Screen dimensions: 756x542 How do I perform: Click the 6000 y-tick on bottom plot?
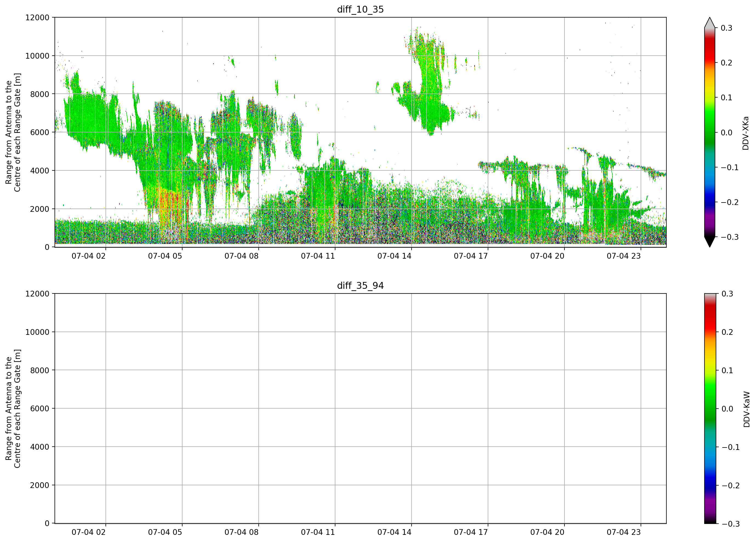coord(40,409)
